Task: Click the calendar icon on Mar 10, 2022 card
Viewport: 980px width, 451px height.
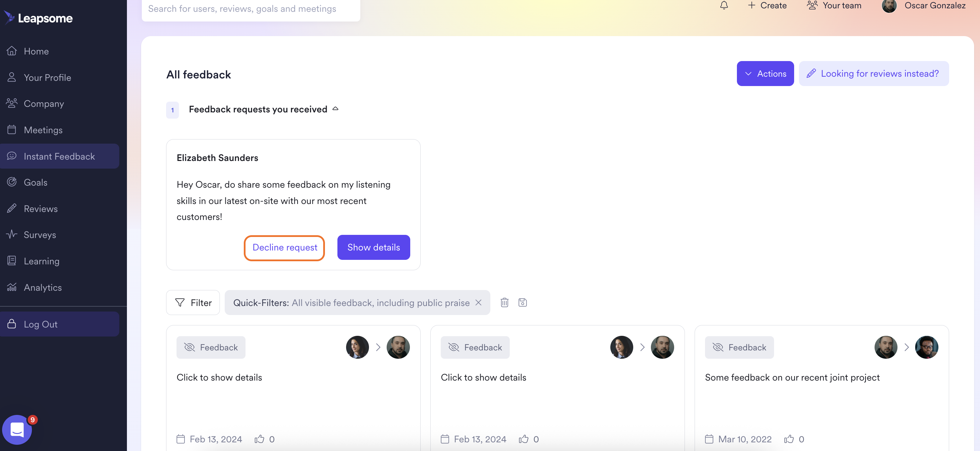Action: pos(709,439)
